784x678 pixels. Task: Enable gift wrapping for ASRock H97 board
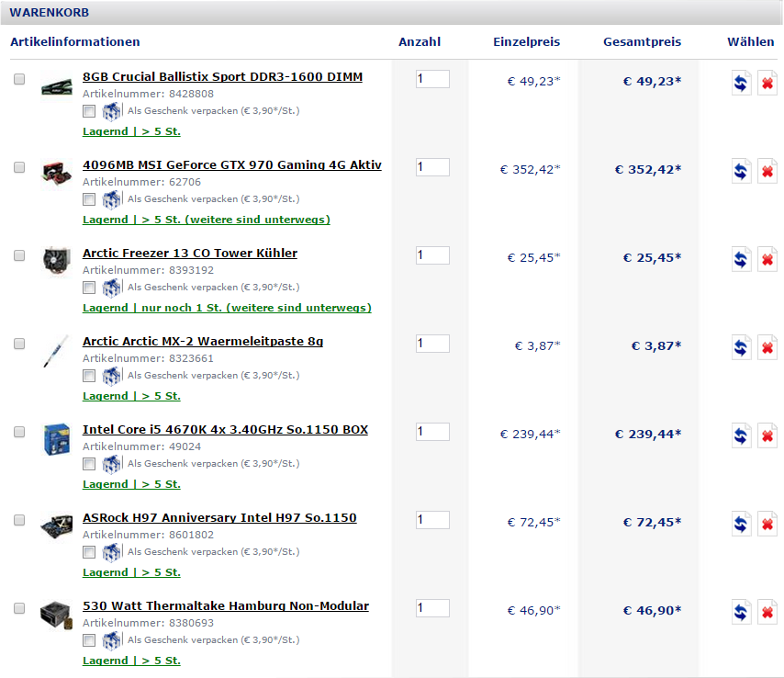click(89, 552)
